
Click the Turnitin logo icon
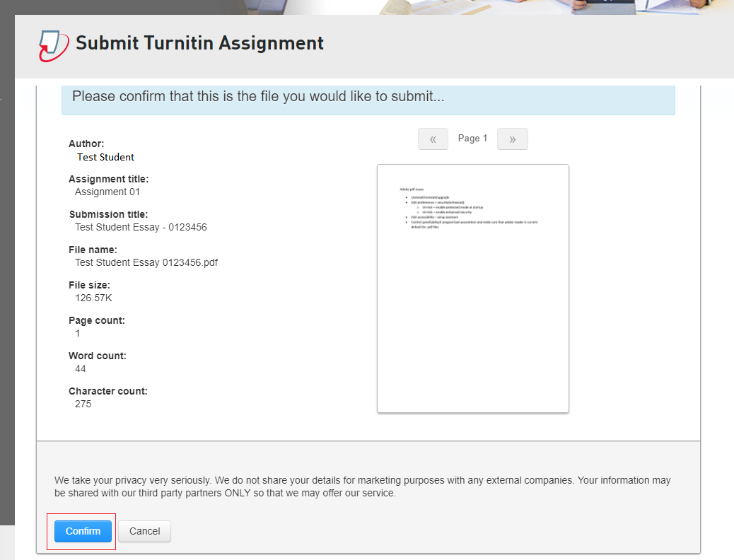(x=54, y=45)
